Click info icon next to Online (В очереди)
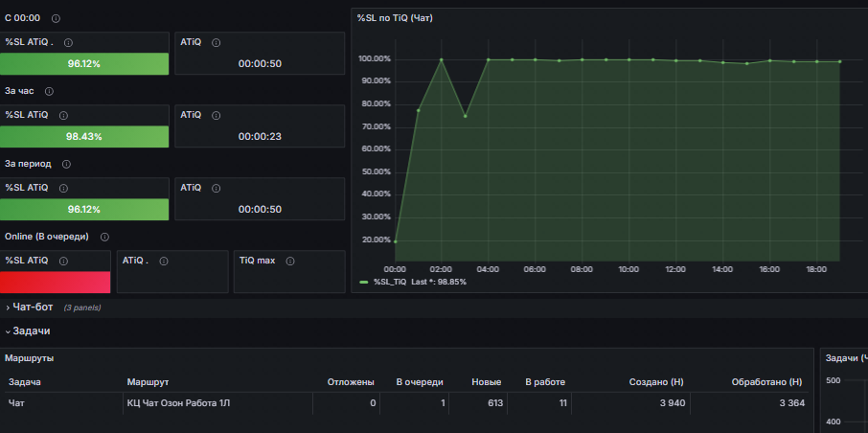 [104, 237]
